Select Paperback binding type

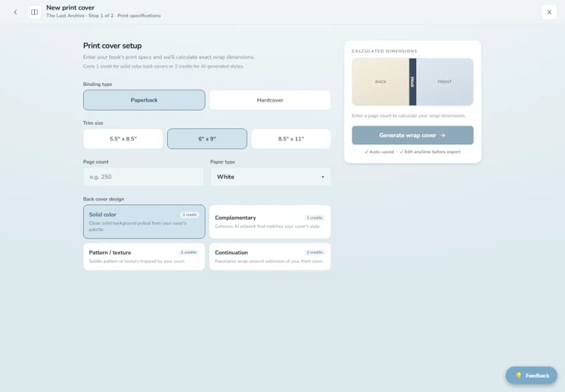tap(144, 100)
